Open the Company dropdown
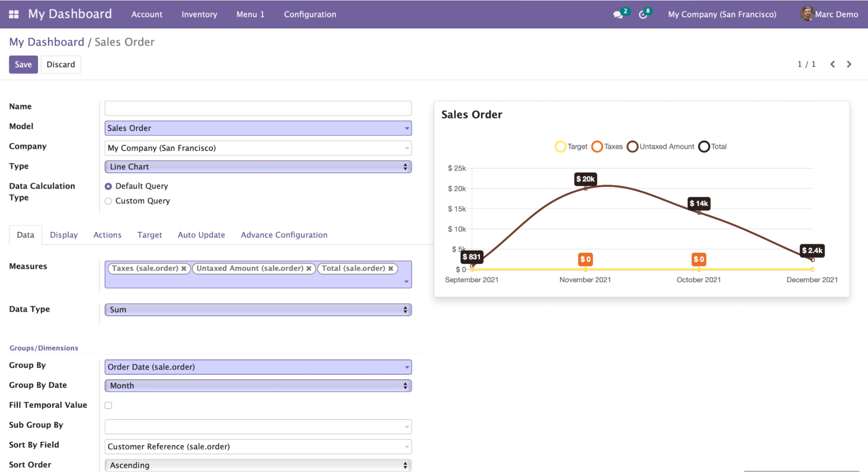This screenshot has height=472, width=868. pyautogui.click(x=258, y=148)
